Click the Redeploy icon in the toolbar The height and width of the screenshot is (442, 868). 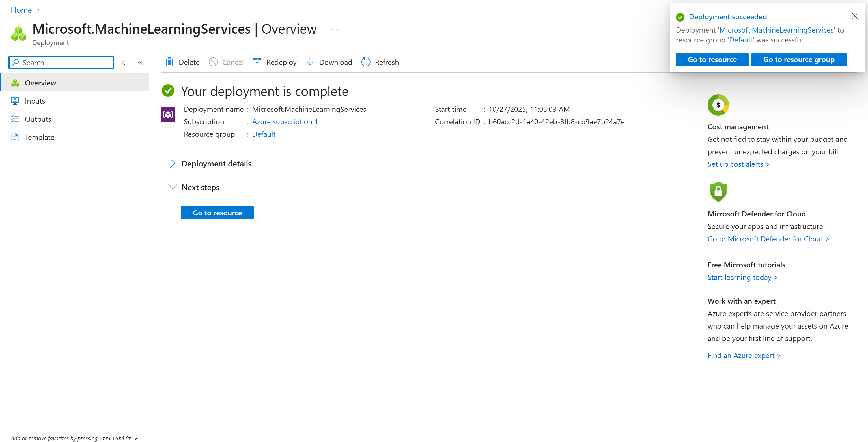click(x=257, y=62)
